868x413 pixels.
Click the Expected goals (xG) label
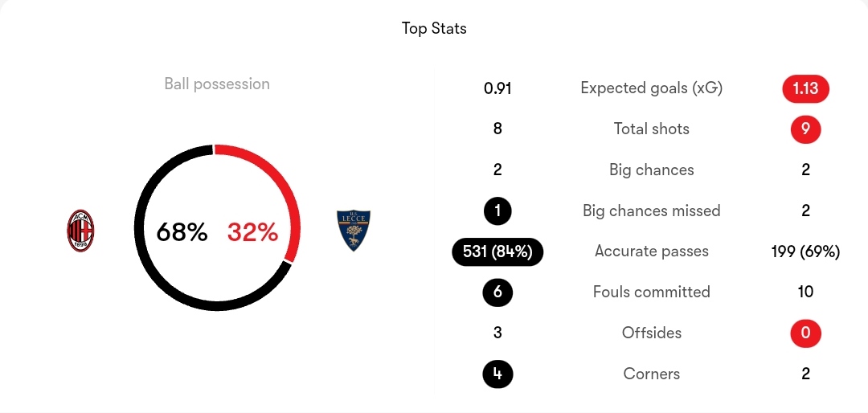(652, 88)
